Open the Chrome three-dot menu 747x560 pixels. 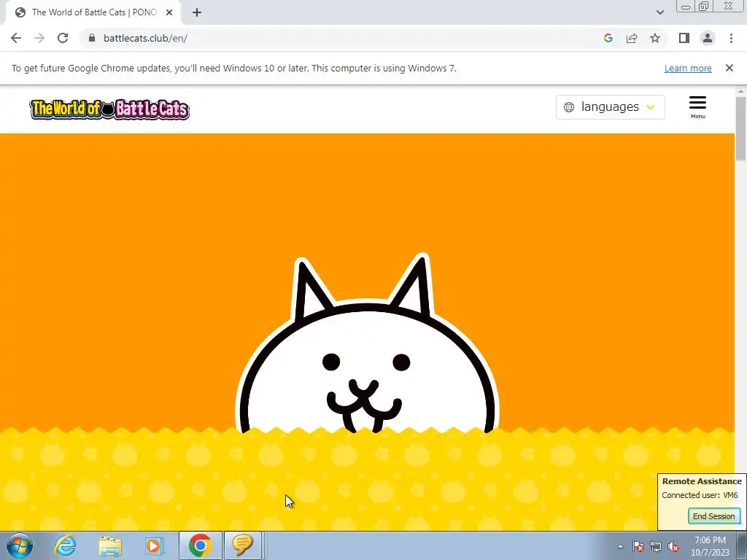coord(731,38)
